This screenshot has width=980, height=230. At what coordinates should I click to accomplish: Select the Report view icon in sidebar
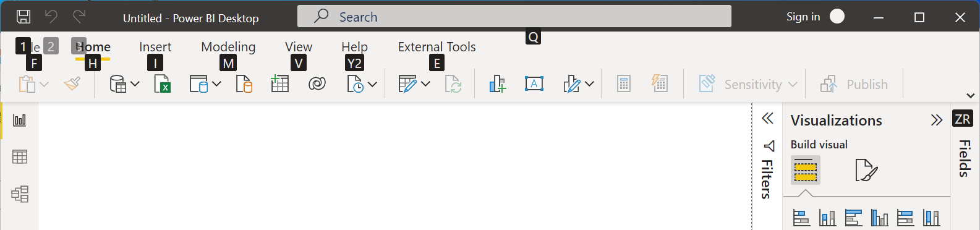[x=20, y=120]
